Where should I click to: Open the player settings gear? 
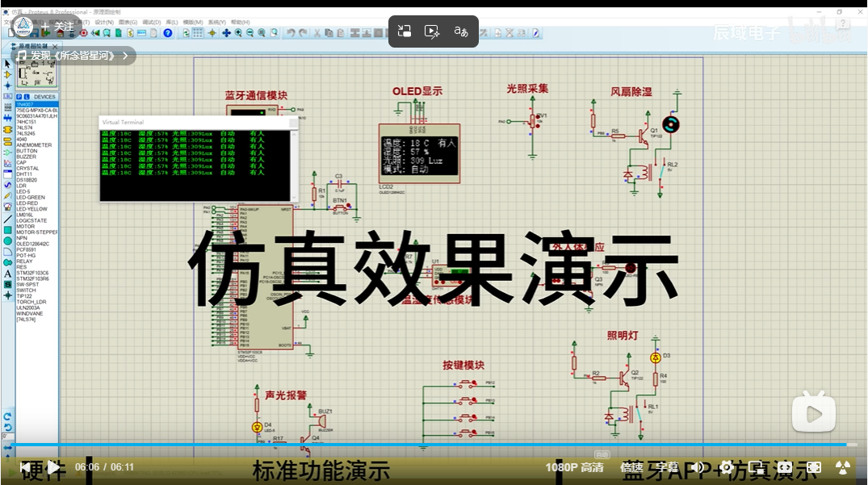[727, 467]
